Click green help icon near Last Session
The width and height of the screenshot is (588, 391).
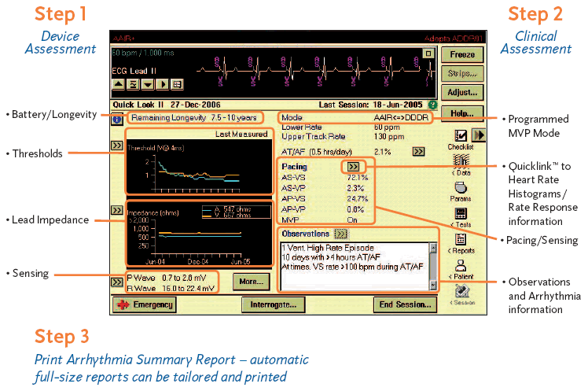coord(433,105)
